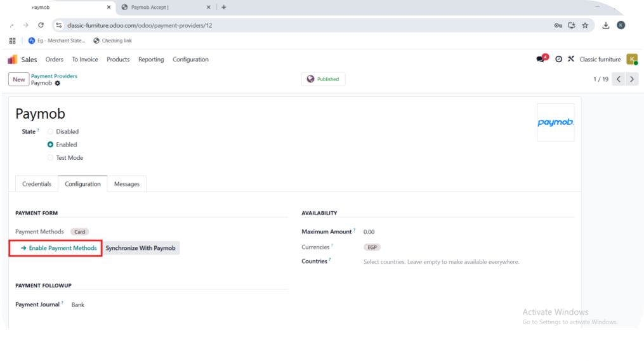Click the Countries selection field
The width and height of the screenshot is (644, 361).
(441, 262)
